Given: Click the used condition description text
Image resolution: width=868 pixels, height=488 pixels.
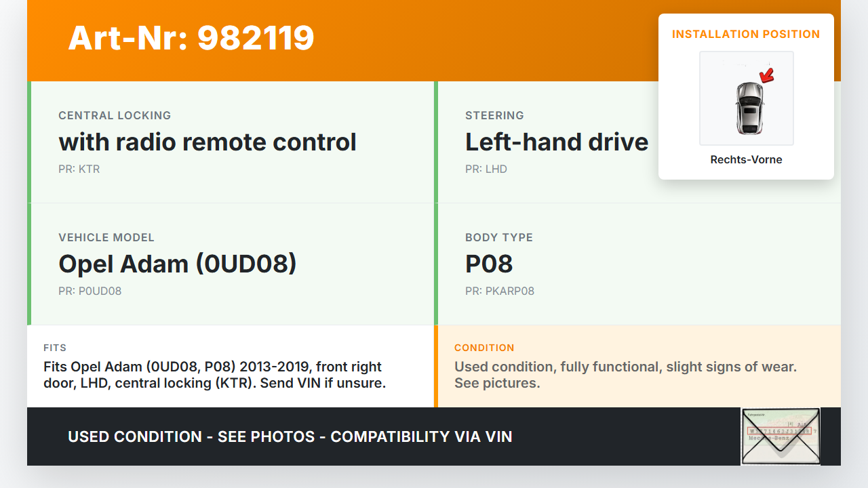Looking at the screenshot, I should click(x=625, y=375).
